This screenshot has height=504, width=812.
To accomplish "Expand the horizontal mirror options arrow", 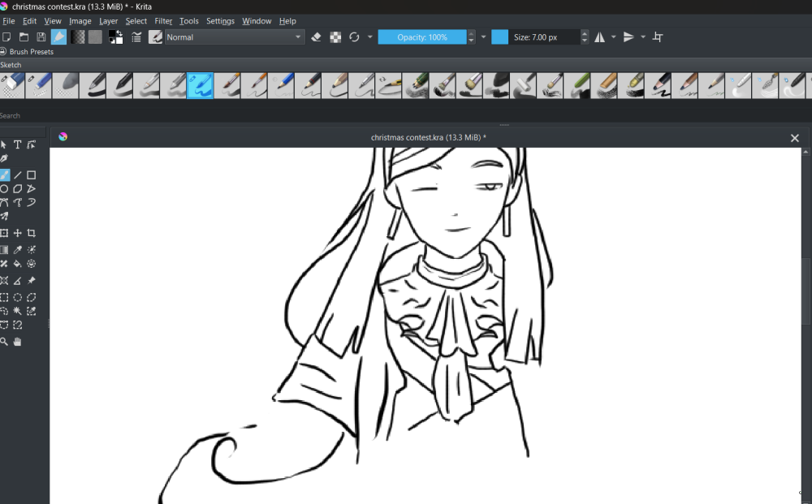I will (x=614, y=37).
